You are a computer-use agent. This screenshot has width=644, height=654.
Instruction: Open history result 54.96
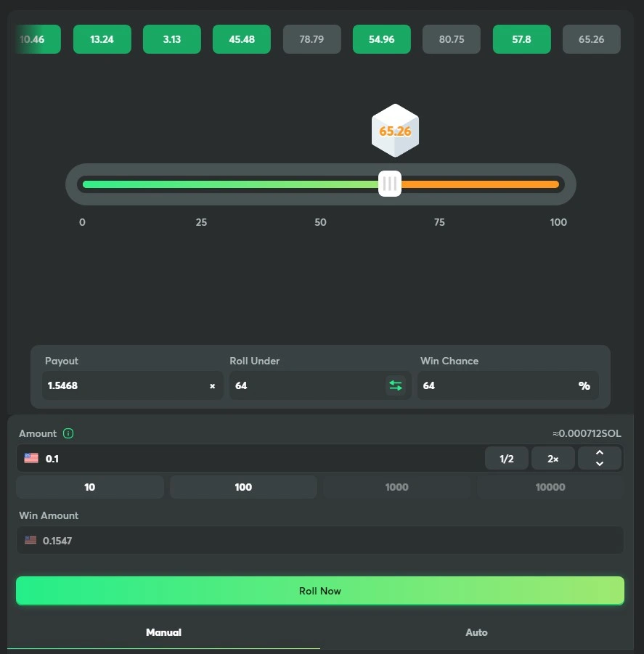382,39
